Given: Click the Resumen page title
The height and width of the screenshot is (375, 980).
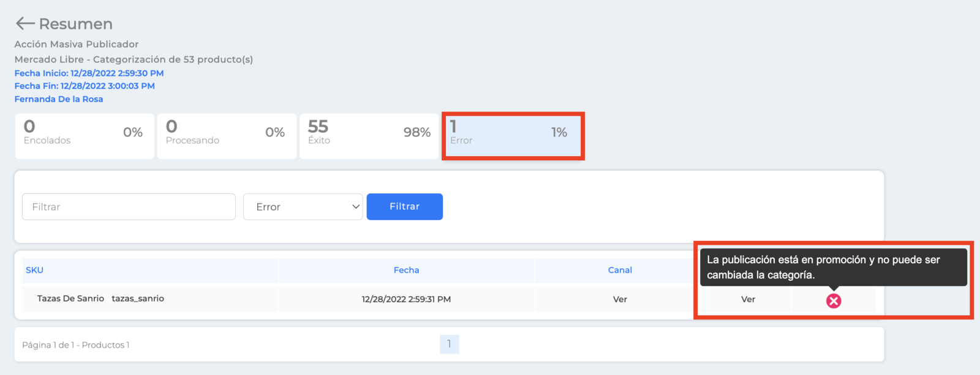Looking at the screenshot, I should 76,24.
